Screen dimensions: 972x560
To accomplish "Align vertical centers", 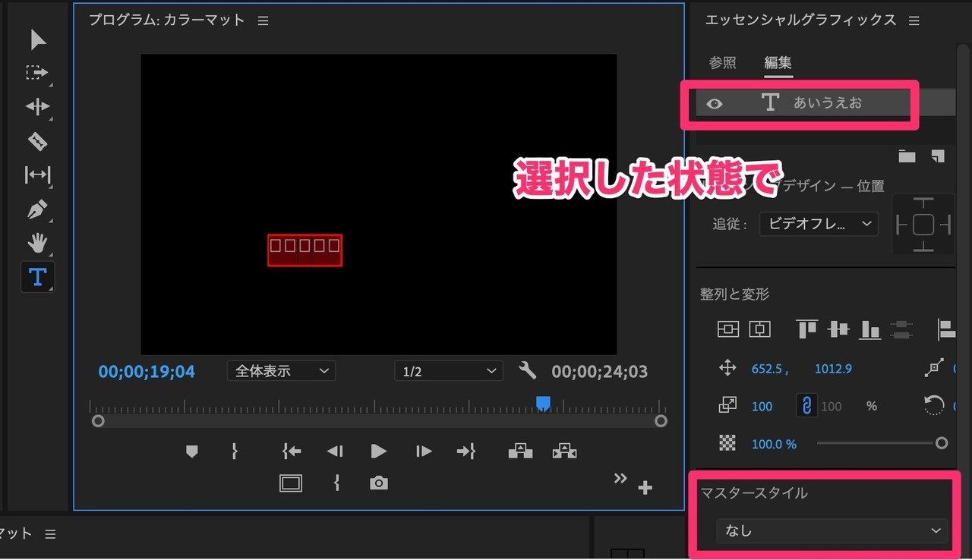I will (x=838, y=329).
